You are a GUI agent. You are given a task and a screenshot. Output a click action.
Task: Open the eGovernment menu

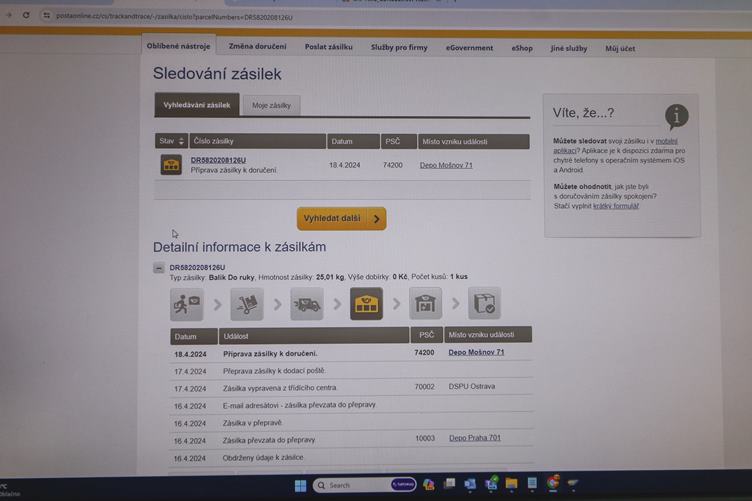[469, 48]
